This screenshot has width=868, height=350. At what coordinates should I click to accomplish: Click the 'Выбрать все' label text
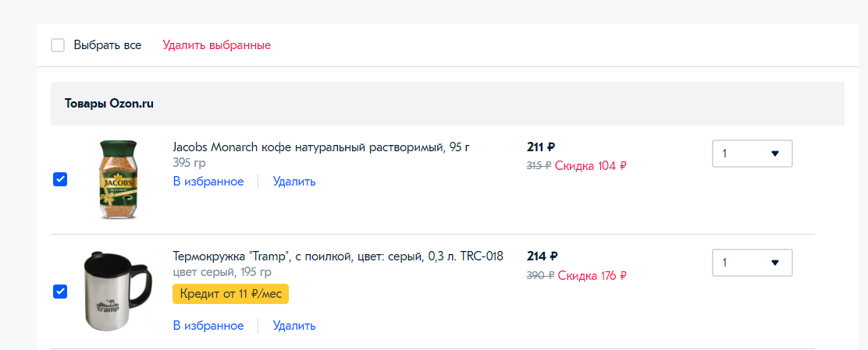108,45
